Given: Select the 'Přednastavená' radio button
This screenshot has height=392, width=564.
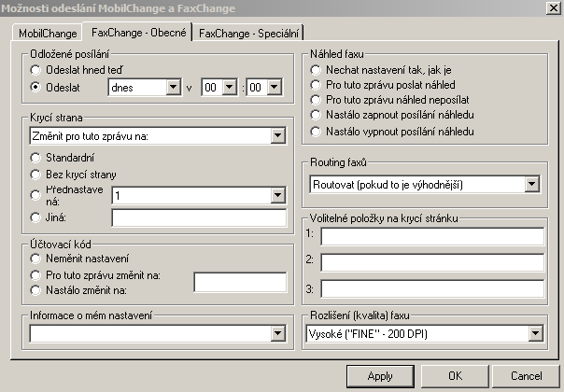Looking at the screenshot, I should [x=35, y=195].
